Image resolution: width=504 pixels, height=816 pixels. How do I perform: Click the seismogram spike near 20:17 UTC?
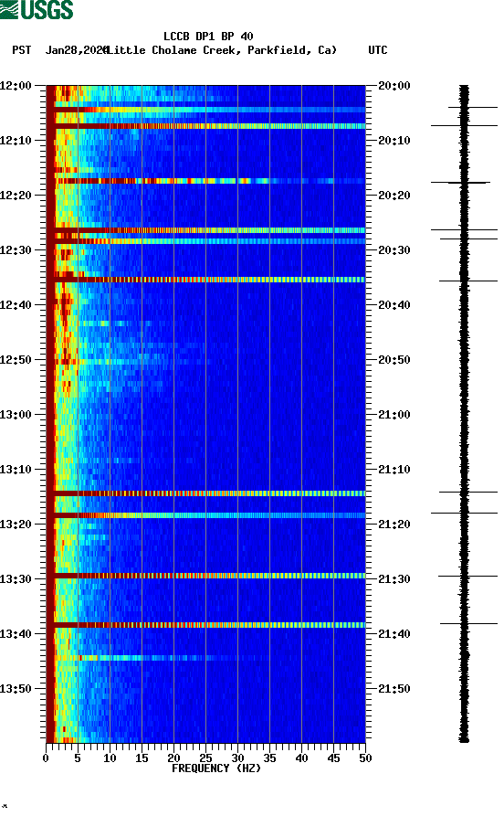(461, 182)
